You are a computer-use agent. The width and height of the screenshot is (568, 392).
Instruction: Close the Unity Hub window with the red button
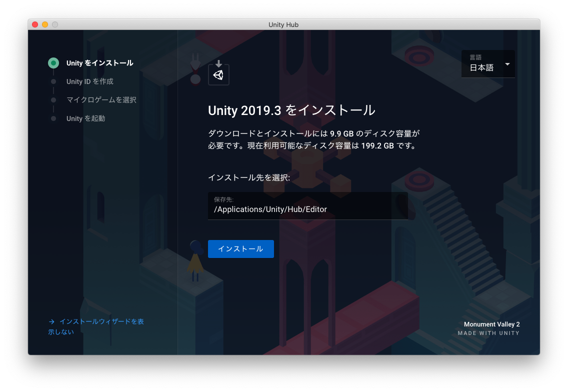coord(35,24)
